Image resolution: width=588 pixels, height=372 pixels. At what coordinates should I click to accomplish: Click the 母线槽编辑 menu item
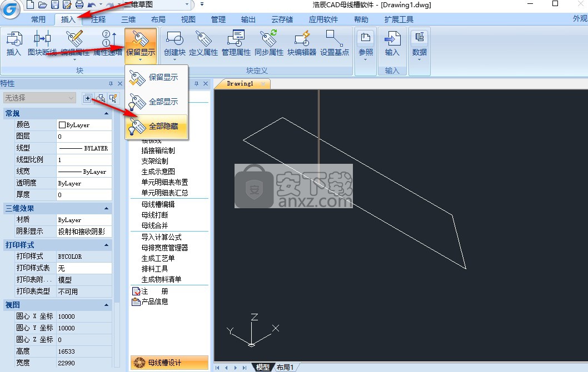(158, 204)
